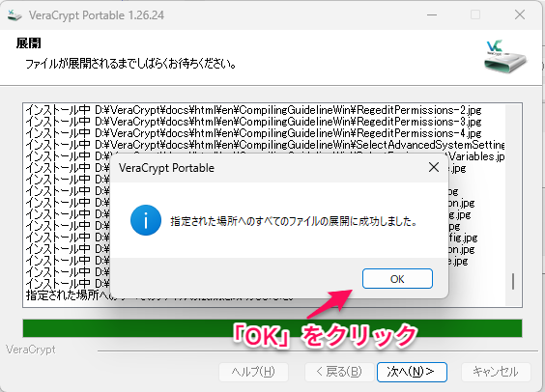
Task: Click the < 戻る(B) button
Action: [339, 372]
